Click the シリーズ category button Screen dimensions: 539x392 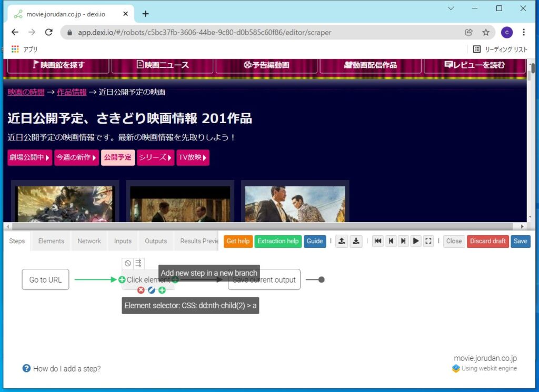155,158
